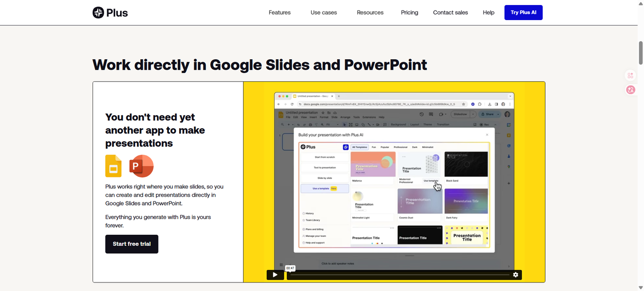The height and width of the screenshot is (291, 644).
Task: Click the pink floating translate icon at right edge
Action: tap(630, 90)
